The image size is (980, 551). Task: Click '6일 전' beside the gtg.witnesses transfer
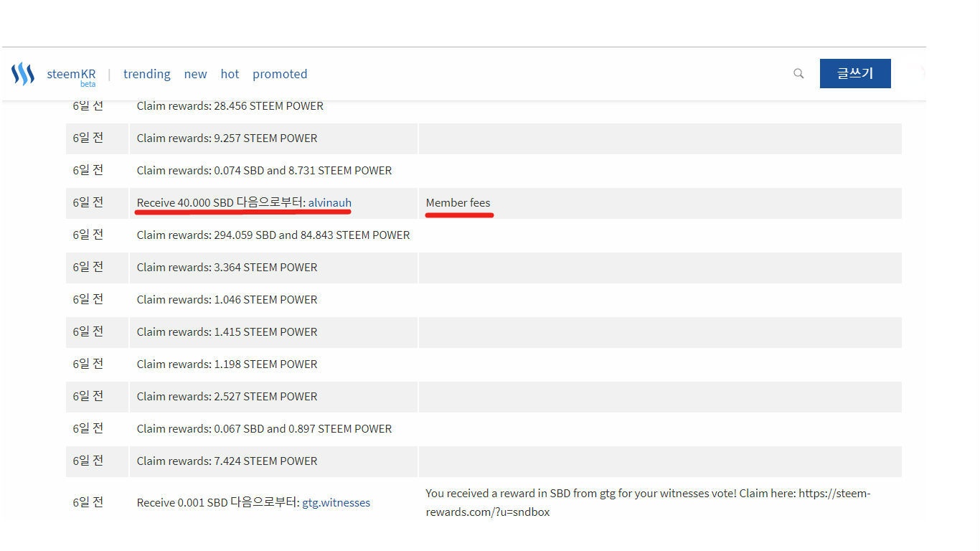tap(88, 502)
